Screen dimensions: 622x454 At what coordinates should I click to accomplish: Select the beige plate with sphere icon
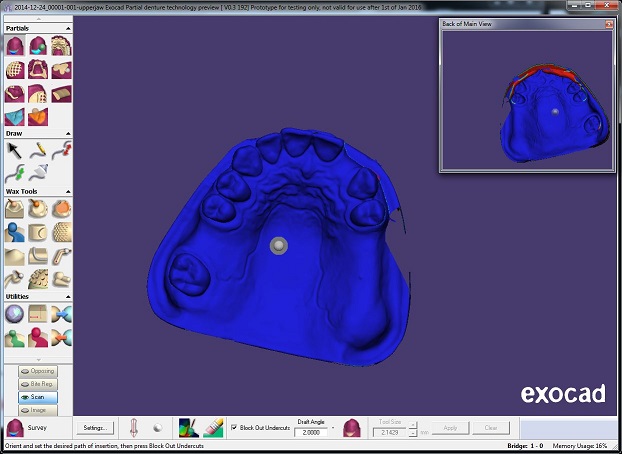(x=61, y=70)
